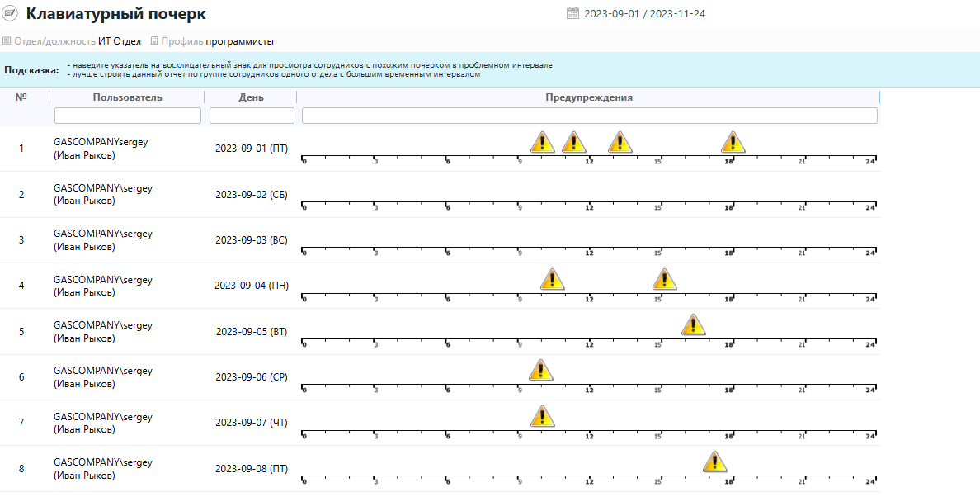Click the warning icon near hour 11 on 2023-09-01

573,142
